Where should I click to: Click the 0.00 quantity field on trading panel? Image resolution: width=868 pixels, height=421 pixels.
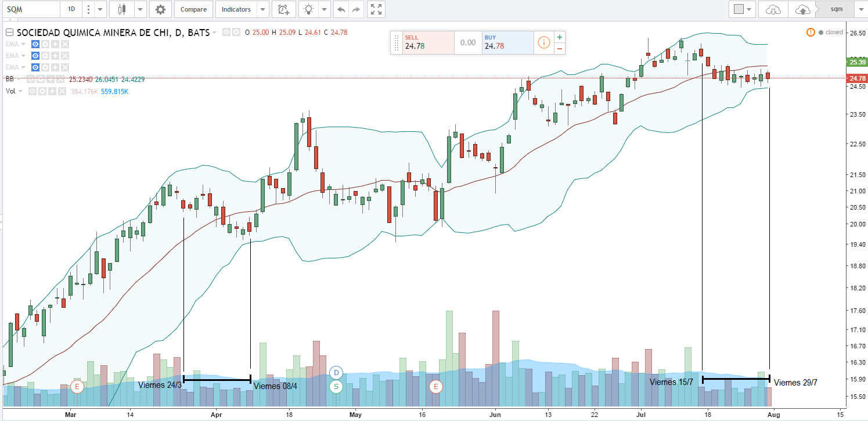468,42
